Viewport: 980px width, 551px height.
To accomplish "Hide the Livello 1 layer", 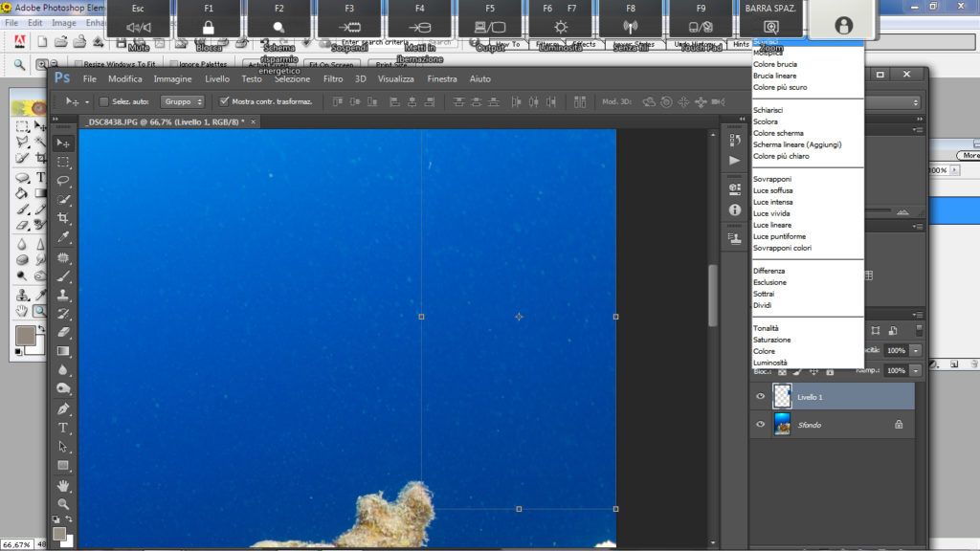I will tap(761, 396).
